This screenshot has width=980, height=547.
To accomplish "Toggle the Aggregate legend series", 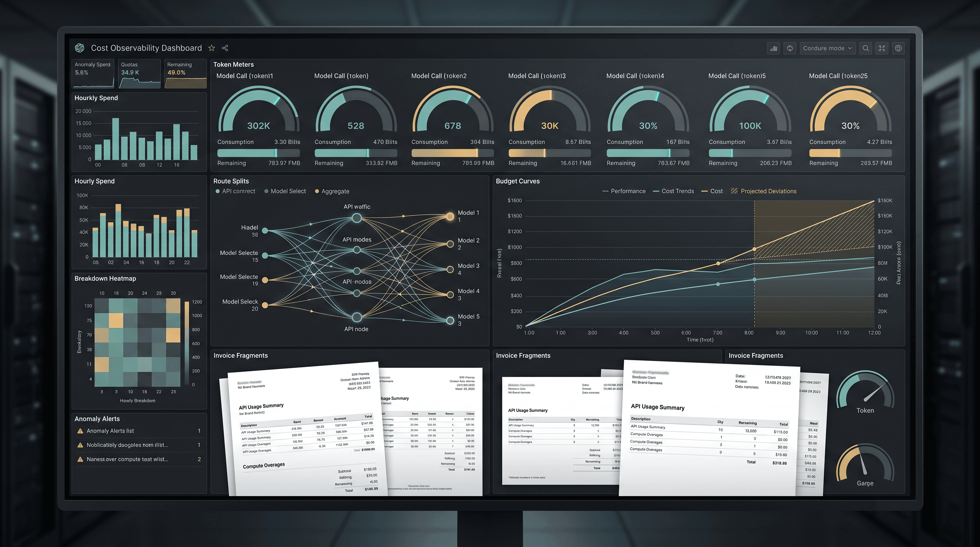I will (x=332, y=191).
